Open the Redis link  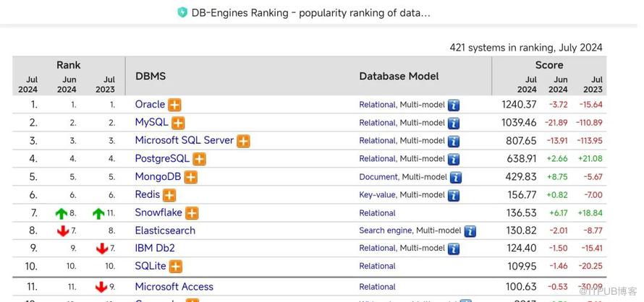tap(148, 194)
